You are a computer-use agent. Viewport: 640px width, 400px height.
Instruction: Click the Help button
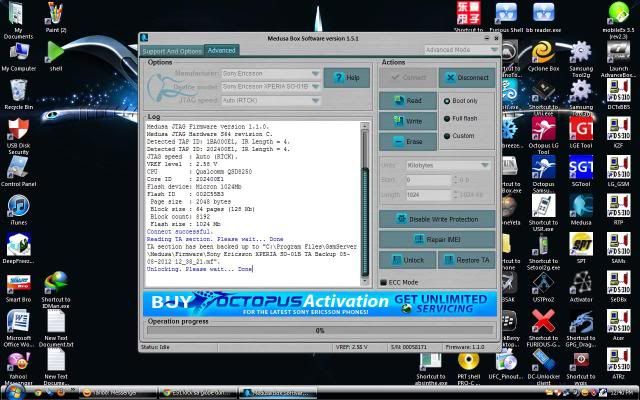[347, 78]
